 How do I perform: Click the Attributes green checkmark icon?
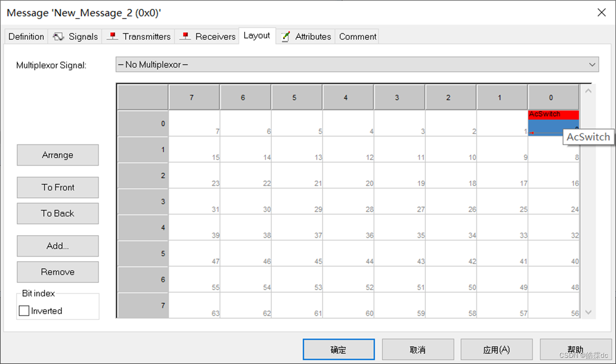285,36
